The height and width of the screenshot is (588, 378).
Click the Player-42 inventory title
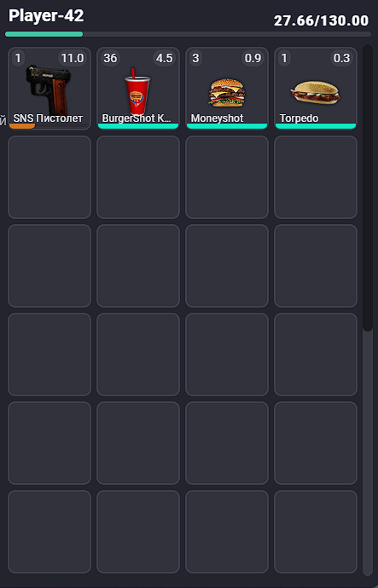(46, 15)
